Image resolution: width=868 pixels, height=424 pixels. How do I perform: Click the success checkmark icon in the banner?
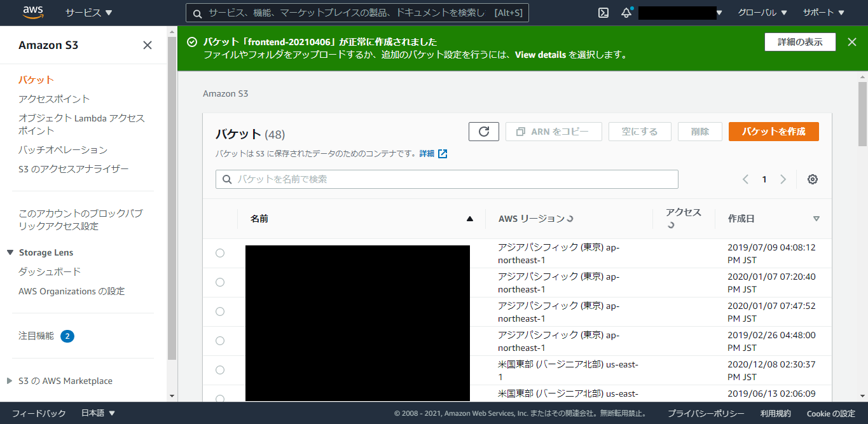(x=192, y=42)
